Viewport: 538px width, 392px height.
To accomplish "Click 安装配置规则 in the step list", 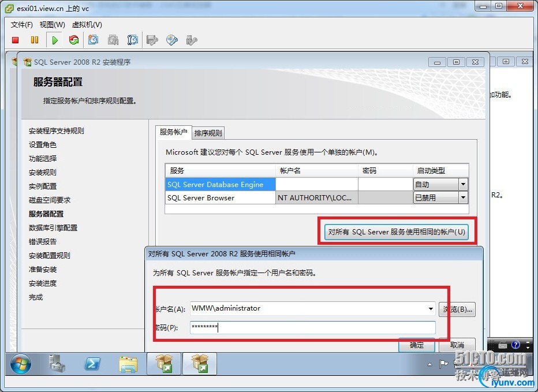I will [x=50, y=255].
